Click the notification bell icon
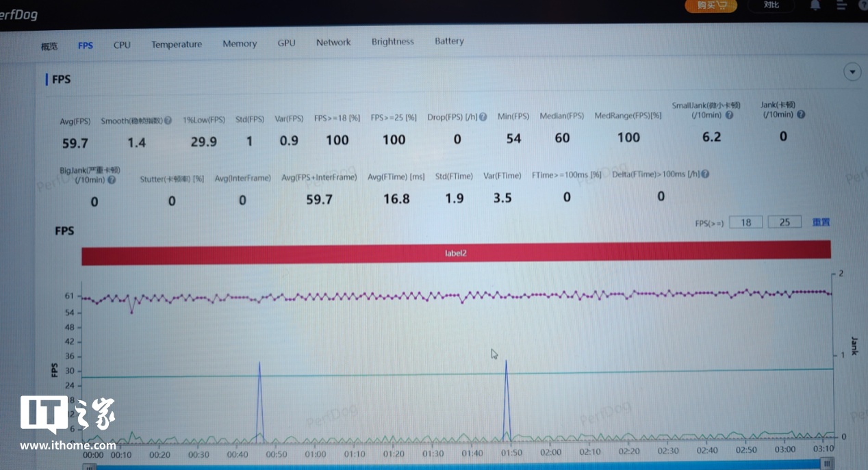The width and height of the screenshot is (868, 470). 815,5
